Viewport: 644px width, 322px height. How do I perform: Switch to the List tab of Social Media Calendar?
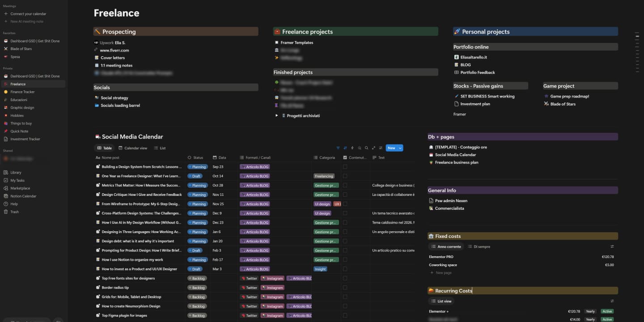pos(160,148)
